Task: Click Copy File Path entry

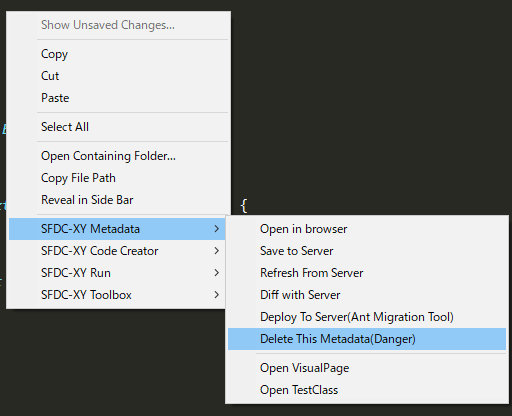Action: tap(118, 178)
